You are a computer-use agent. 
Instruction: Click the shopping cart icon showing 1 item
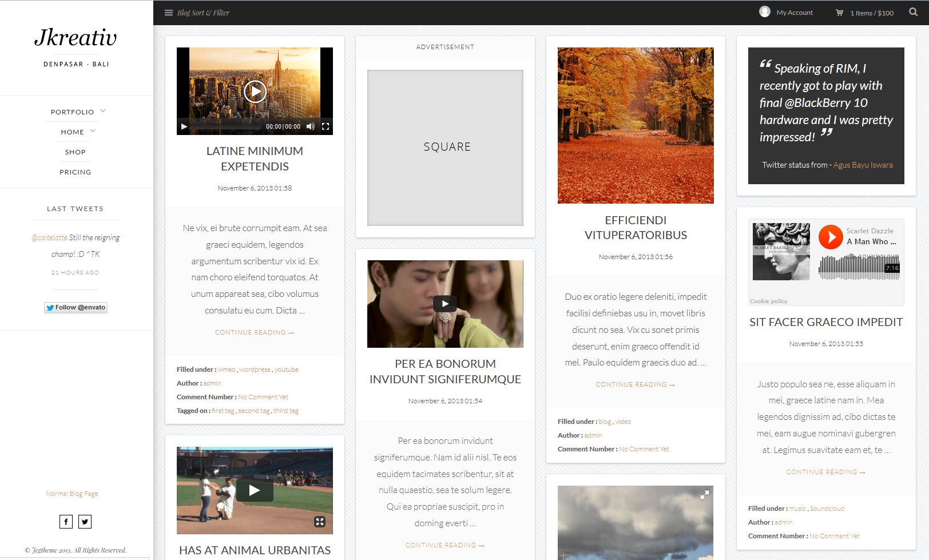click(x=839, y=12)
